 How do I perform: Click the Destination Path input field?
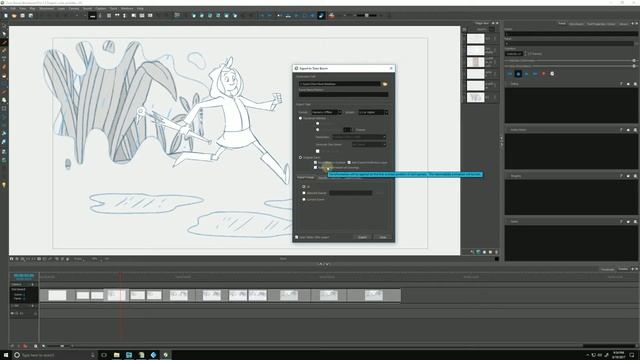click(x=340, y=84)
